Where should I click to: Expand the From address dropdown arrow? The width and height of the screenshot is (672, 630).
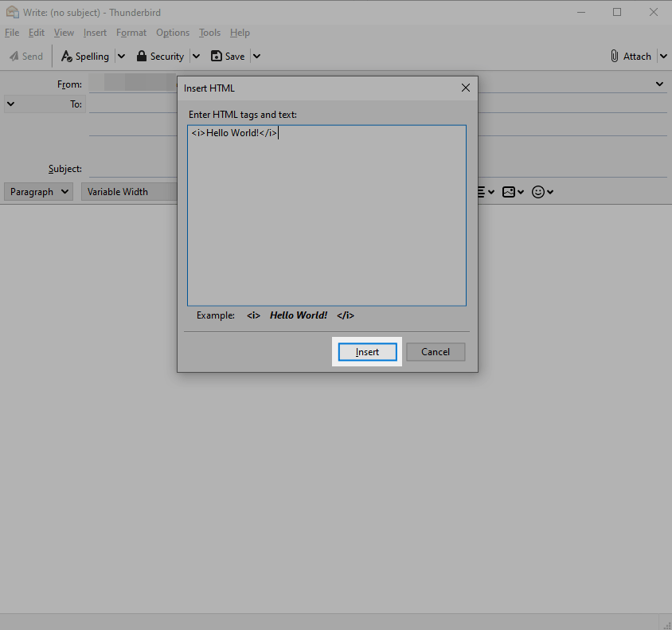pyautogui.click(x=659, y=84)
